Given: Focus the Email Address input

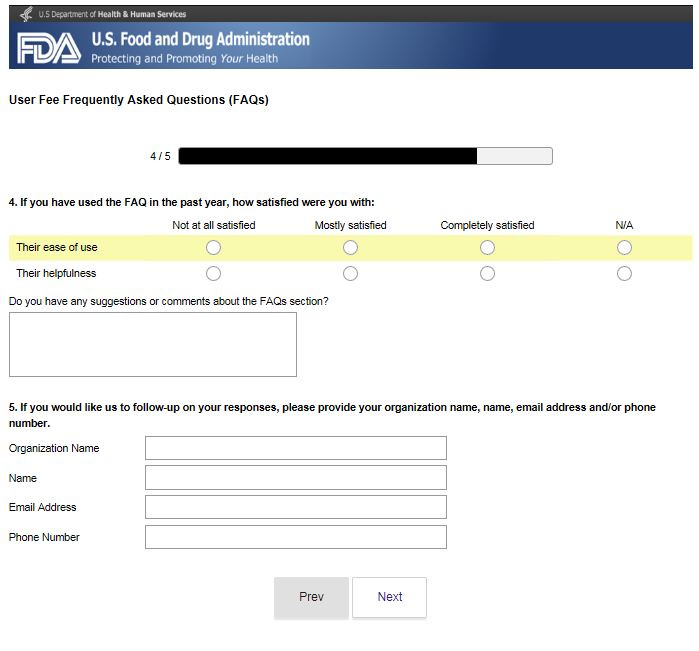Looking at the screenshot, I should click(295, 507).
